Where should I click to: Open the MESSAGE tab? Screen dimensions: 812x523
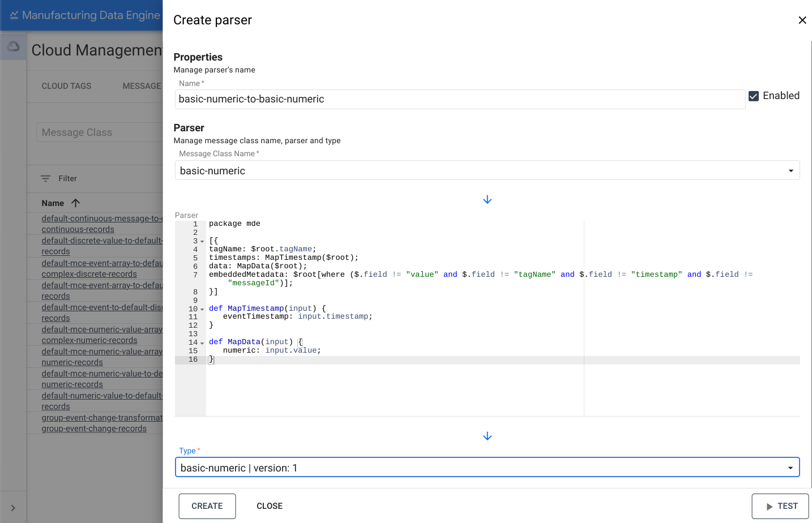pos(141,86)
